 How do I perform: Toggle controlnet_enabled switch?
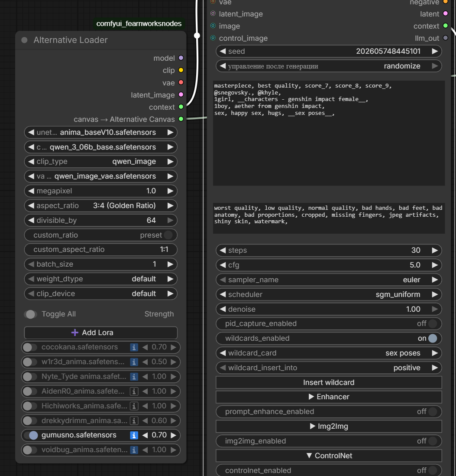pos(433,470)
